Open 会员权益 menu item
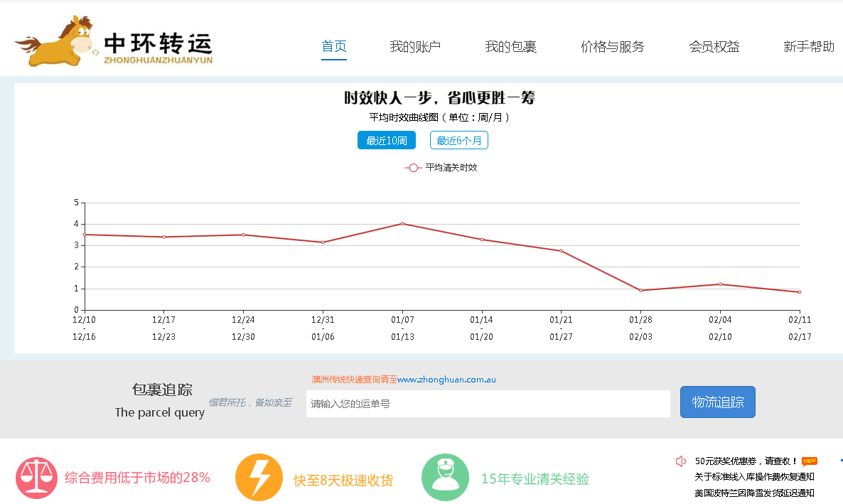 714,47
